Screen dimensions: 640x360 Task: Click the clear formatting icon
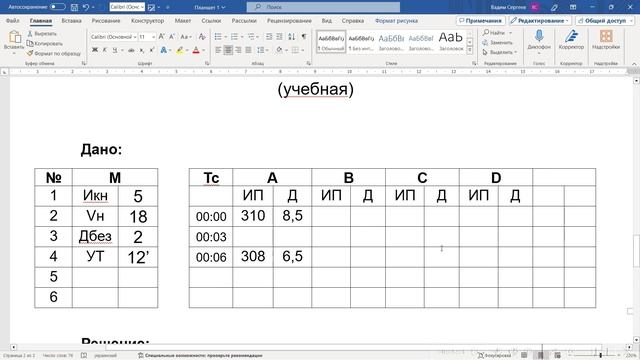(x=202, y=37)
